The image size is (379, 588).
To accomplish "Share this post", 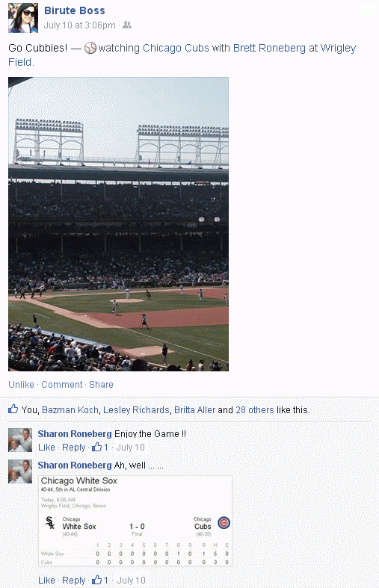I will 101,384.
